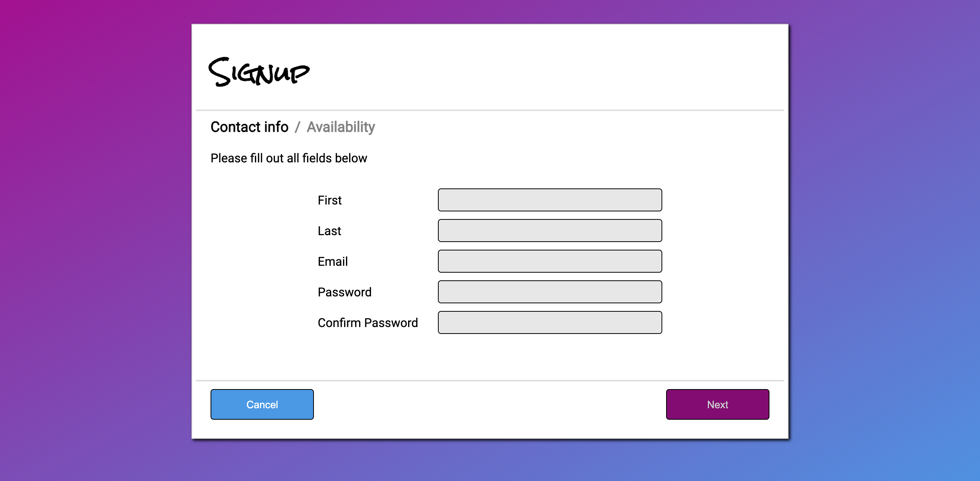
Task: Click into the Last name field
Action: coord(550,231)
